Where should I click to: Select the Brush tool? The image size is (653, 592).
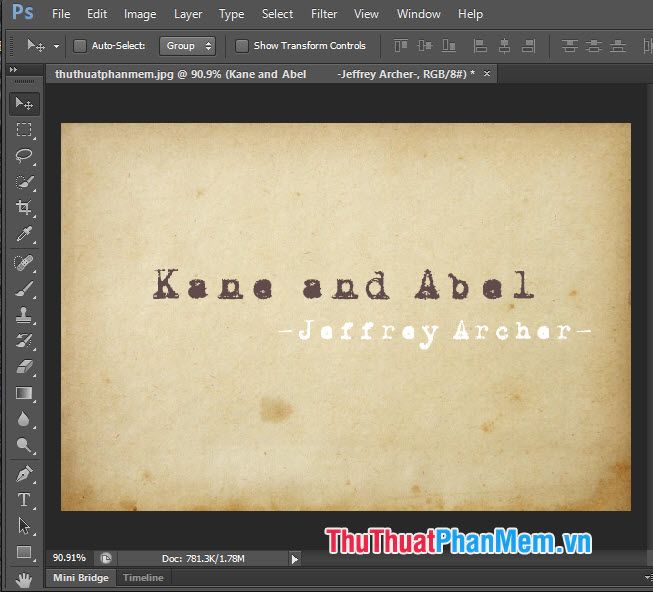tap(24, 289)
